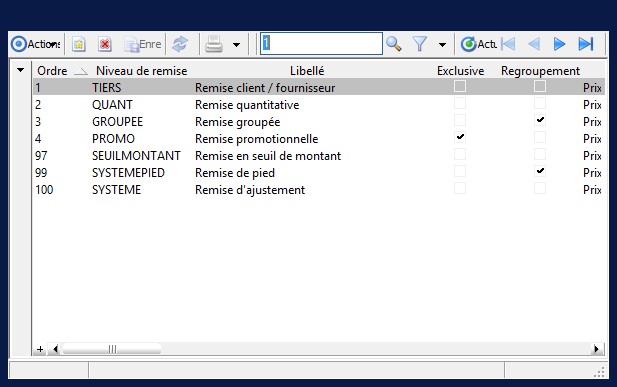This screenshot has width=617, height=387.
Task: Uncheck Exclusive for PROMO row
Action: point(460,137)
